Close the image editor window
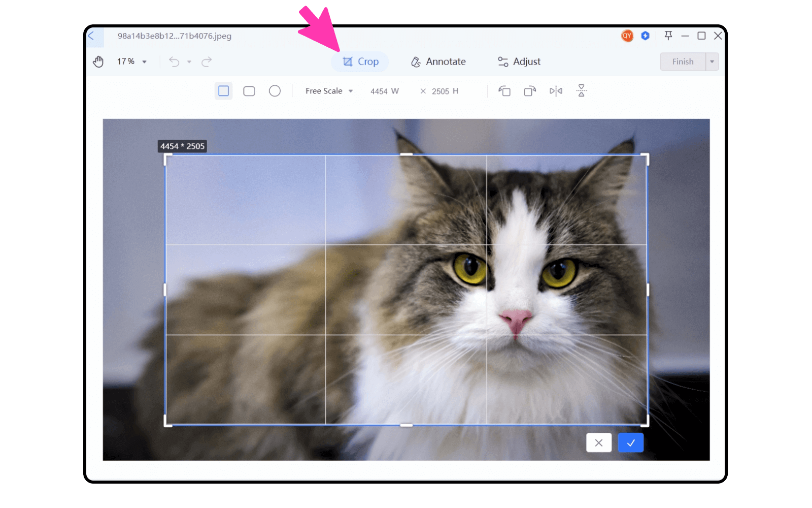Image resolution: width=812 pixels, height=508 pixels. 718,36
